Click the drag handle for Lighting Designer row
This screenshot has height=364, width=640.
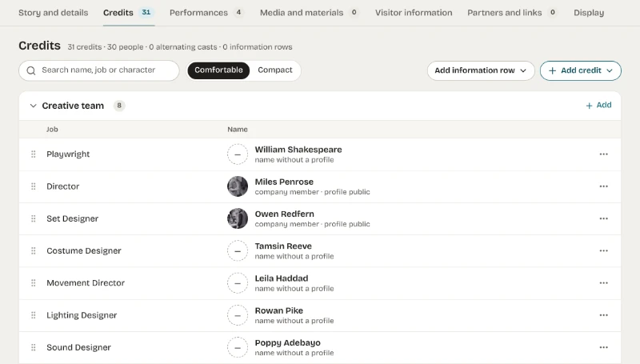point(34,315)
